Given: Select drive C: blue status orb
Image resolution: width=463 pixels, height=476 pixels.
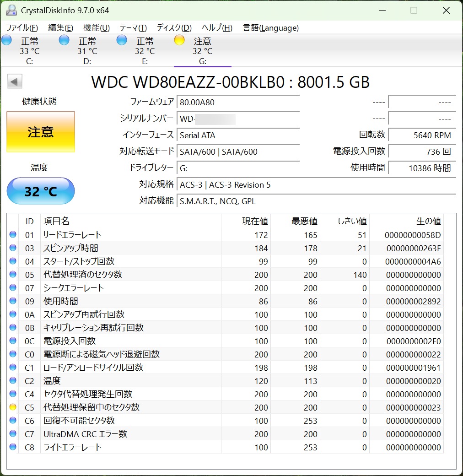Looking at the screenshot, I should [x=7, y=40].
